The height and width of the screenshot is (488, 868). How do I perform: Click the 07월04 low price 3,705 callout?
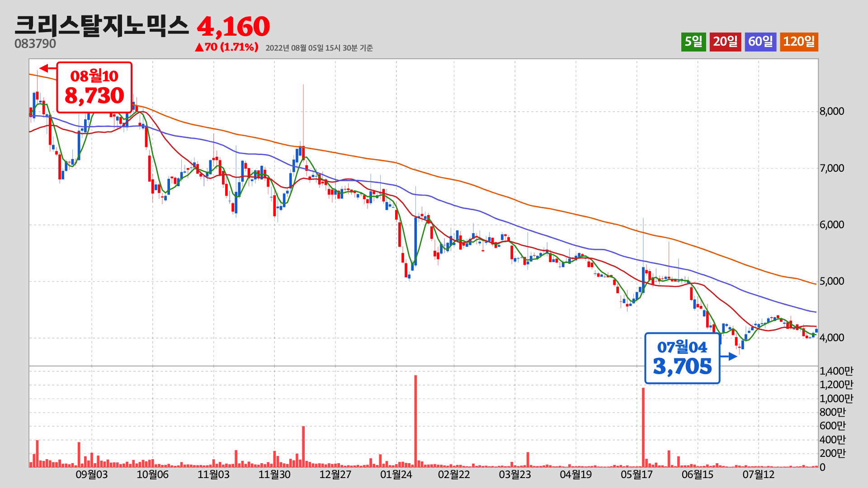click(x=682, y=358)
